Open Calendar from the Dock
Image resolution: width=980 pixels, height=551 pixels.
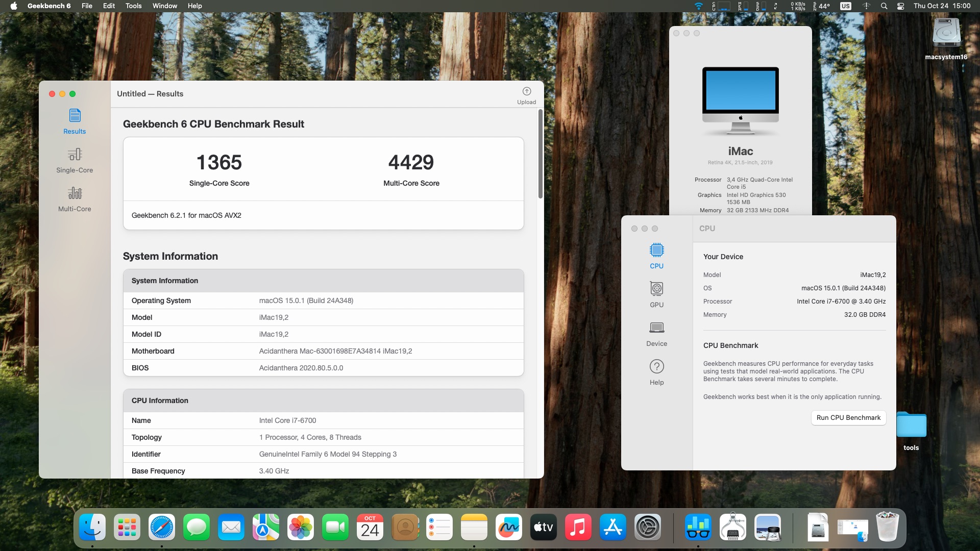370,527
